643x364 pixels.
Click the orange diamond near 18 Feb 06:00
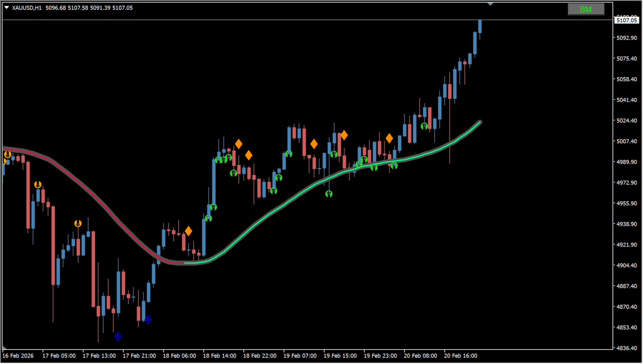188,231
